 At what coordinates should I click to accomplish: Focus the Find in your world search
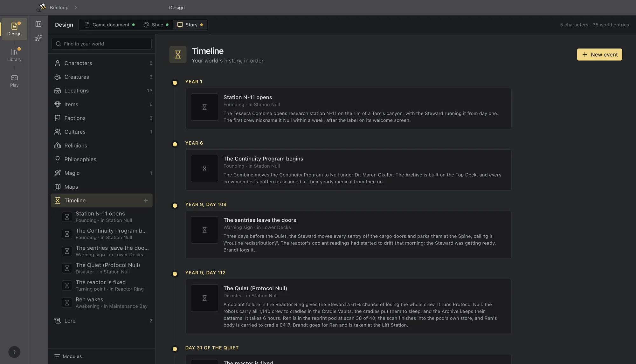[102, 44]
